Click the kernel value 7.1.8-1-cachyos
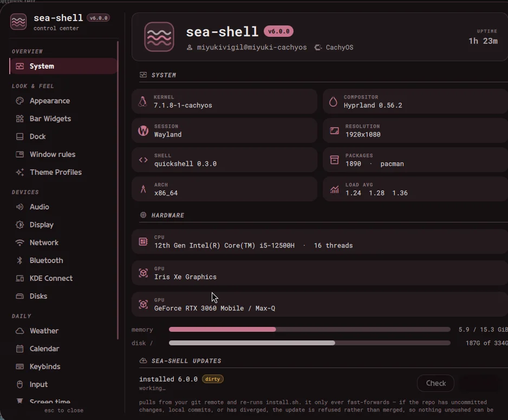The width and height of the screenshot is (508, 420). click(183, 105)
